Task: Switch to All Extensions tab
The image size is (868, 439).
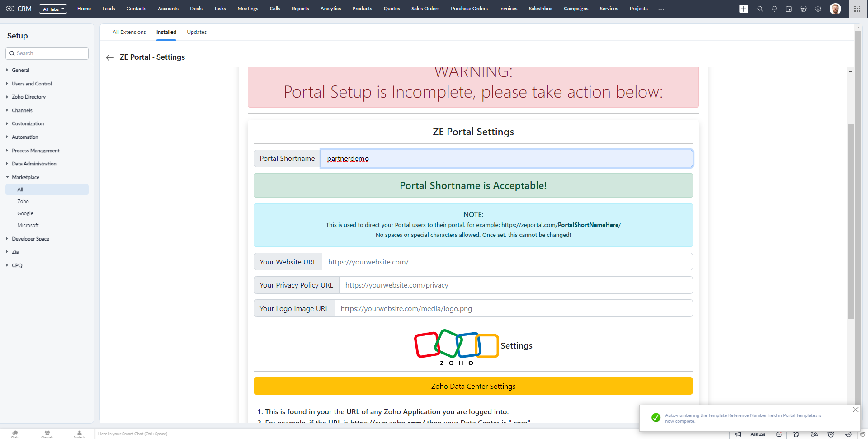Action: [x=129, y=32]
